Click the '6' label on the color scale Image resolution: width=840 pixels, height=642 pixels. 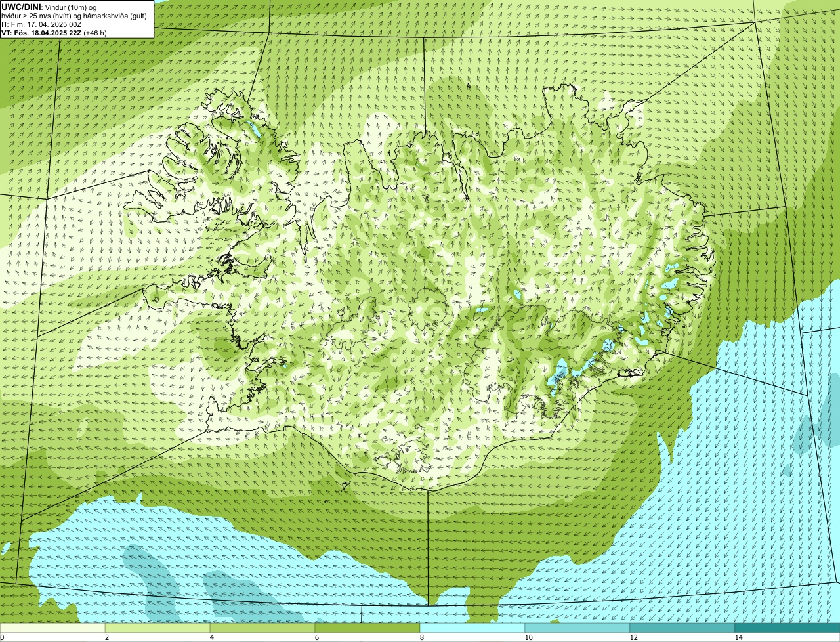point(316,637)
